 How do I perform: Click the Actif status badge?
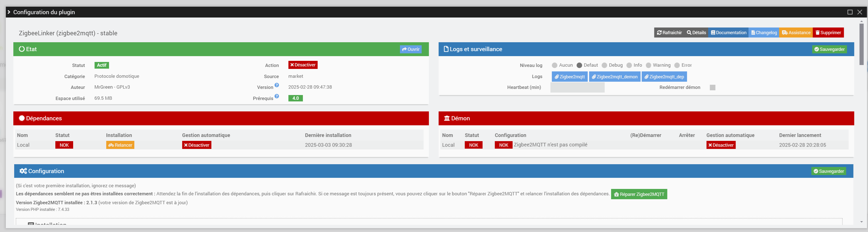tap(102, 65)
